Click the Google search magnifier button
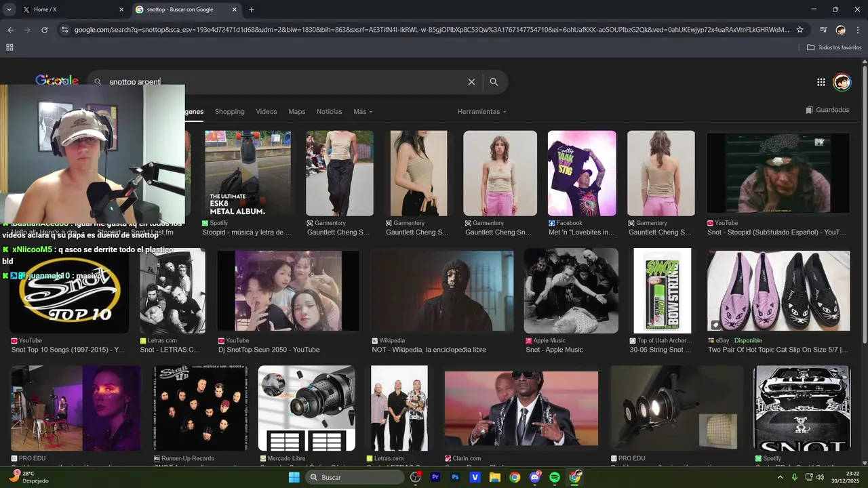 [x=494, y=82]
